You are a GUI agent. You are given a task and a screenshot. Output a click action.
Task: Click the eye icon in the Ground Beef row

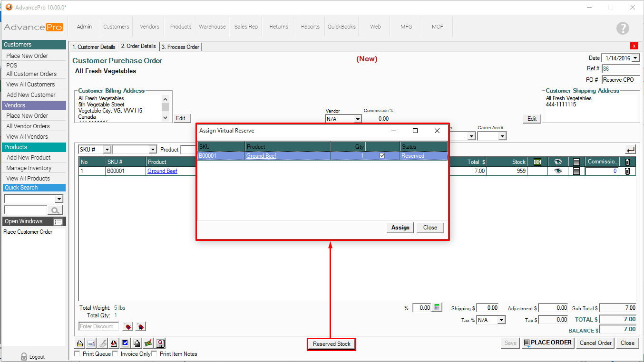click(x=558, y=171)
